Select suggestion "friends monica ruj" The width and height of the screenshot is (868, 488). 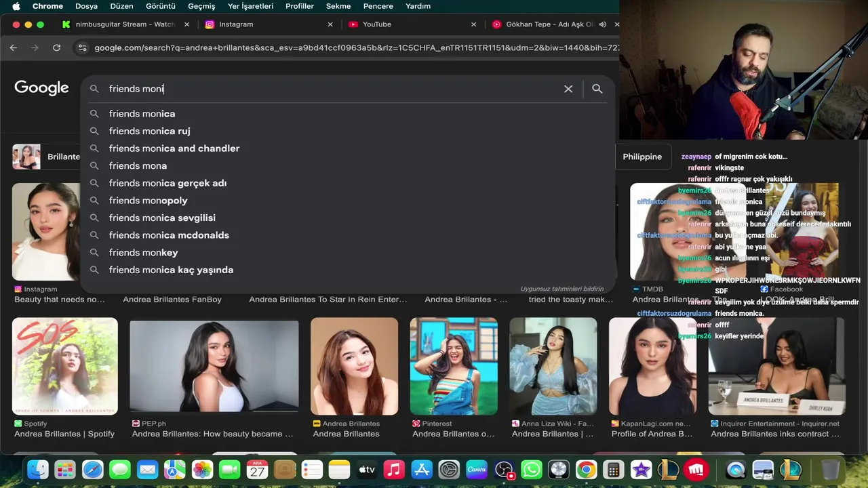(348, 131)
